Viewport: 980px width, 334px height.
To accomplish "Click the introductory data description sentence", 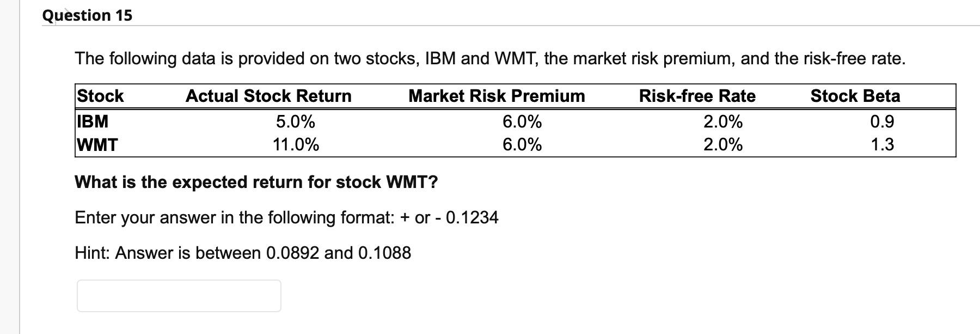I will coord(489,57).
